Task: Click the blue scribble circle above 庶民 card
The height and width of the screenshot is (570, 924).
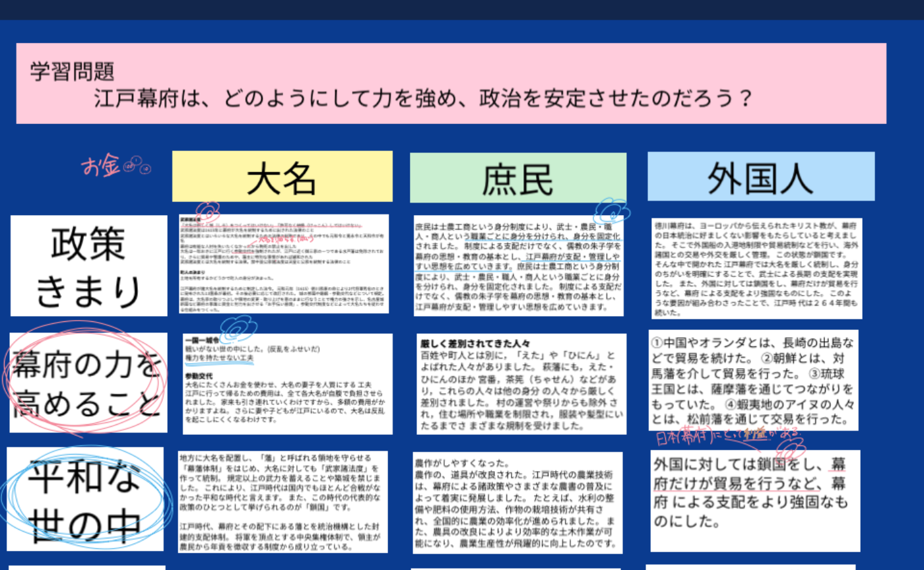Action: tap(610, 212)
